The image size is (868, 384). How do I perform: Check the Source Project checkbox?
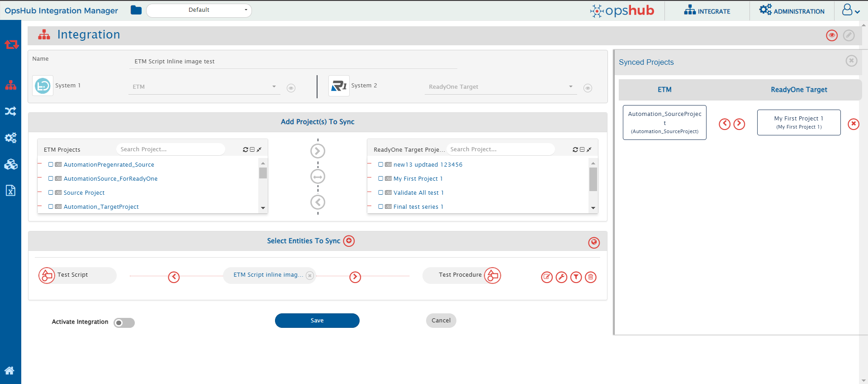coord(51,192)
